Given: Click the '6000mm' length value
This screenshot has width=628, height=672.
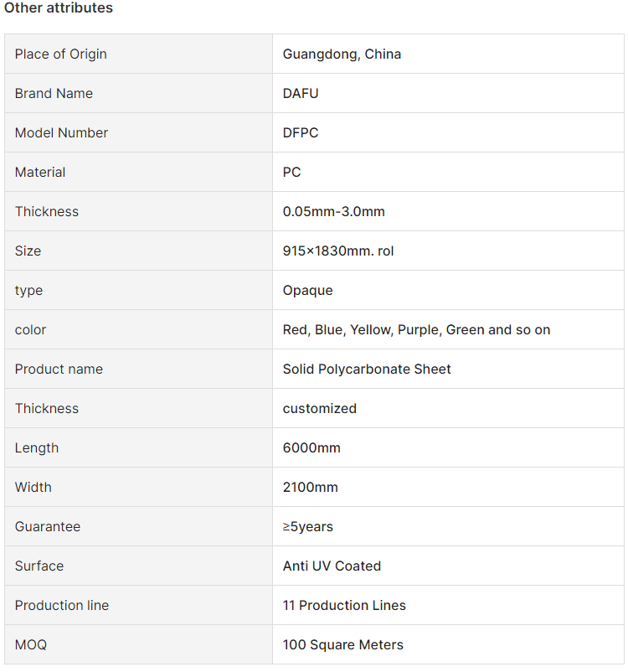Looking at the screenshot, I should coord(311,448).
